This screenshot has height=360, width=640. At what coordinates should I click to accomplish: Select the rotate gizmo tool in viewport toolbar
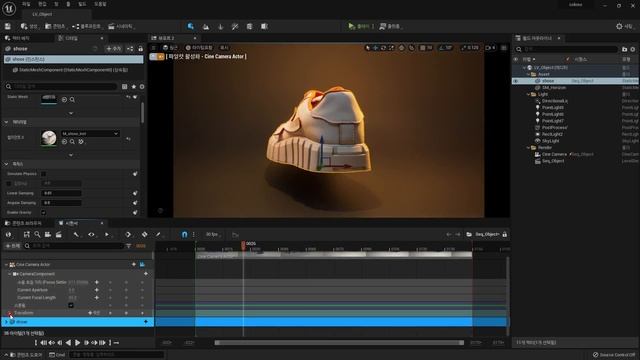[383, 48]
